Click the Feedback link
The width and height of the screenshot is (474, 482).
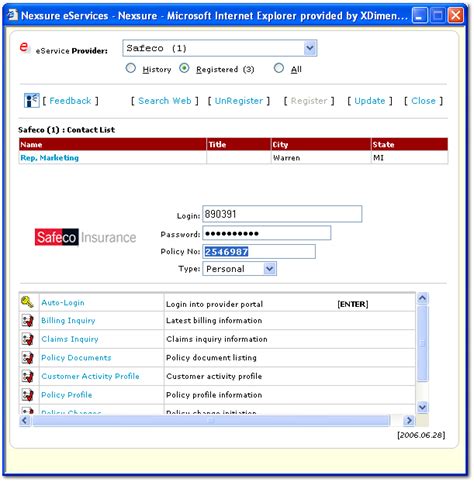(70, 101)
